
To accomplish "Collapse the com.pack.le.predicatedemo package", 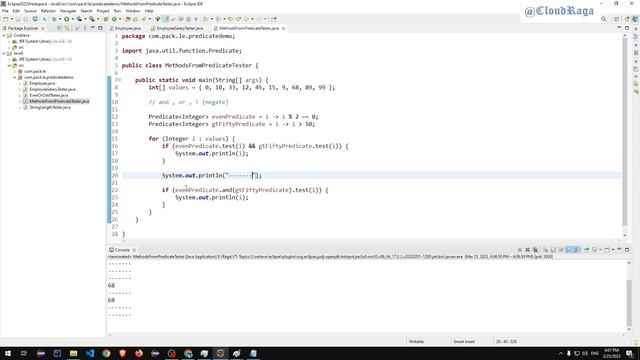I will [14, 77].
